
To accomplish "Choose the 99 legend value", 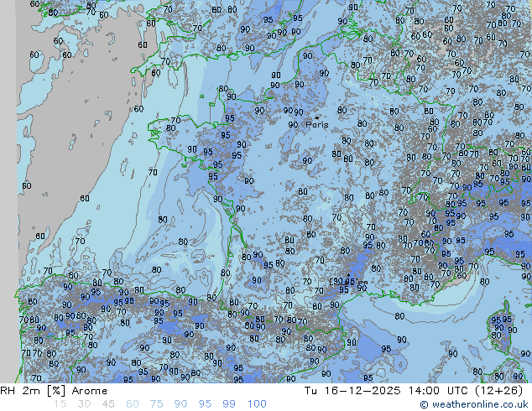I will (229, 404).
